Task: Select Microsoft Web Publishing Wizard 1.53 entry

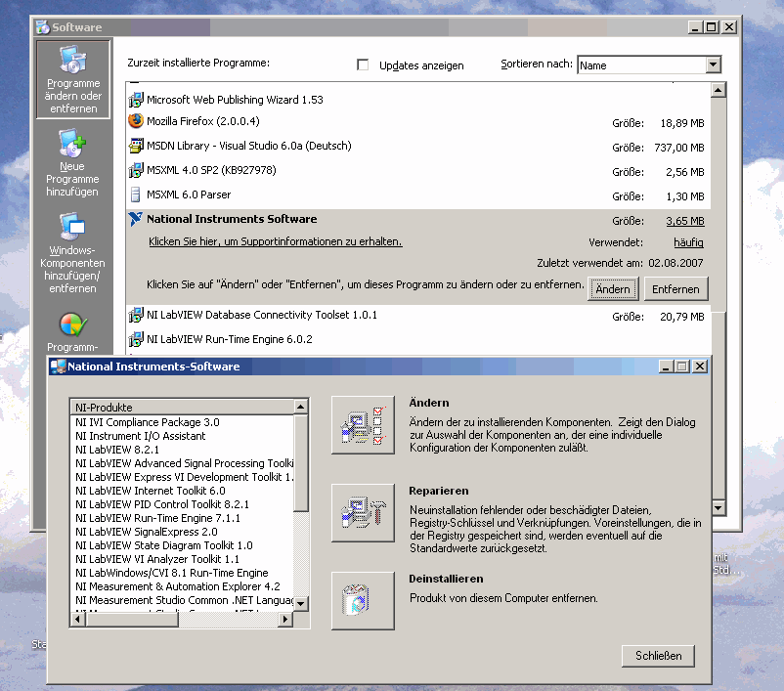Action: click(418, 100)
